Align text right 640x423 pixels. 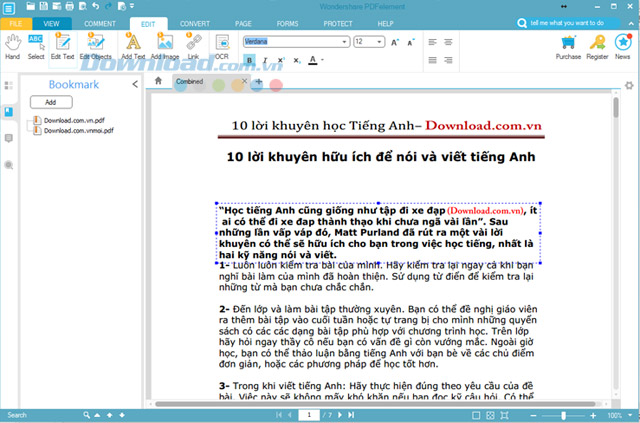tap(448, 60)
